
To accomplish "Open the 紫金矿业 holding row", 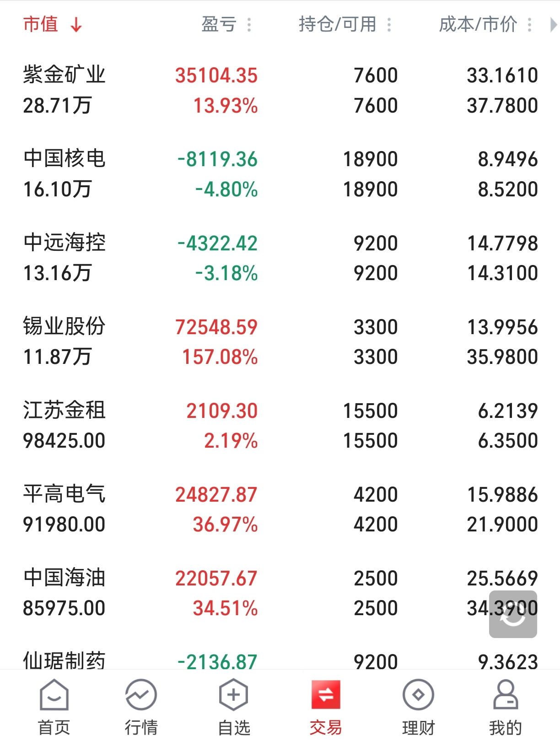I will pos(280,90).
